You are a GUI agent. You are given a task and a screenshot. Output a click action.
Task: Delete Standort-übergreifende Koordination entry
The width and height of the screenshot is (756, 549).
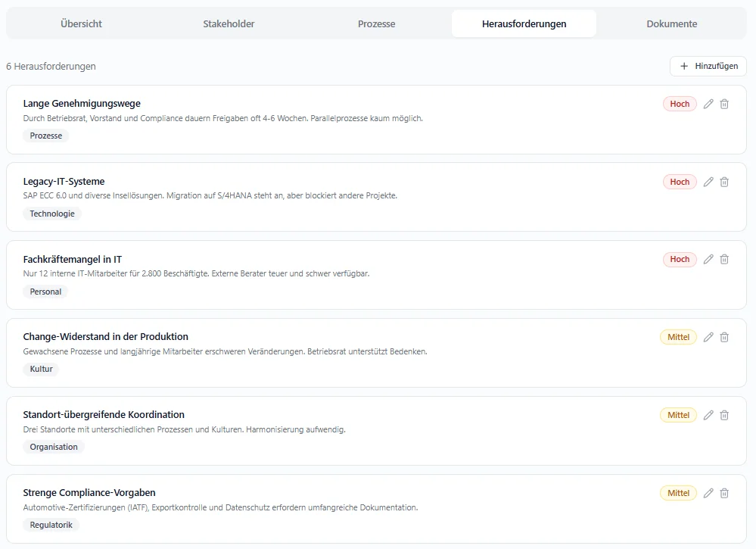pos(724,415)
